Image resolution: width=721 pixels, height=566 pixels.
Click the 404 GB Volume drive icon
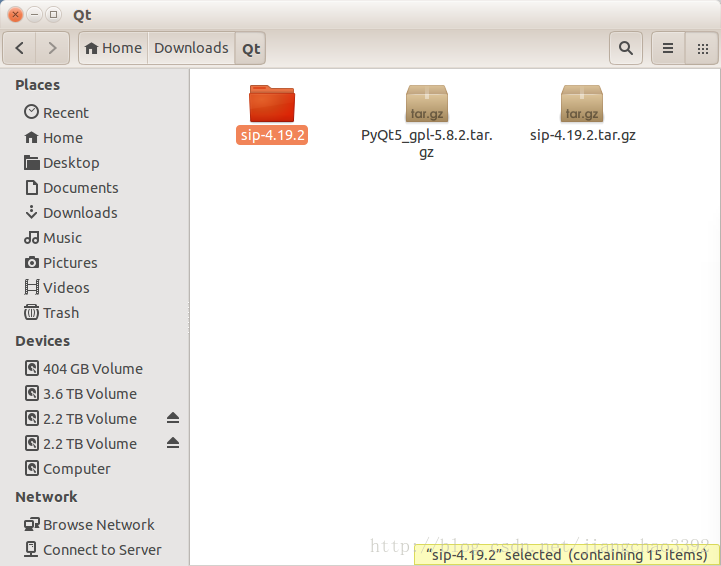point(31,368)
